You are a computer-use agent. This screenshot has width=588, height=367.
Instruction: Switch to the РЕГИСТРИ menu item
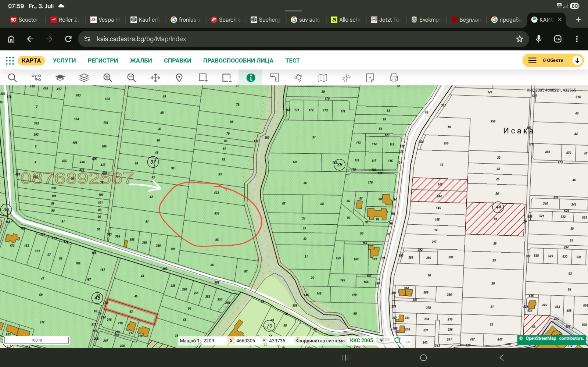click(103, 61)
